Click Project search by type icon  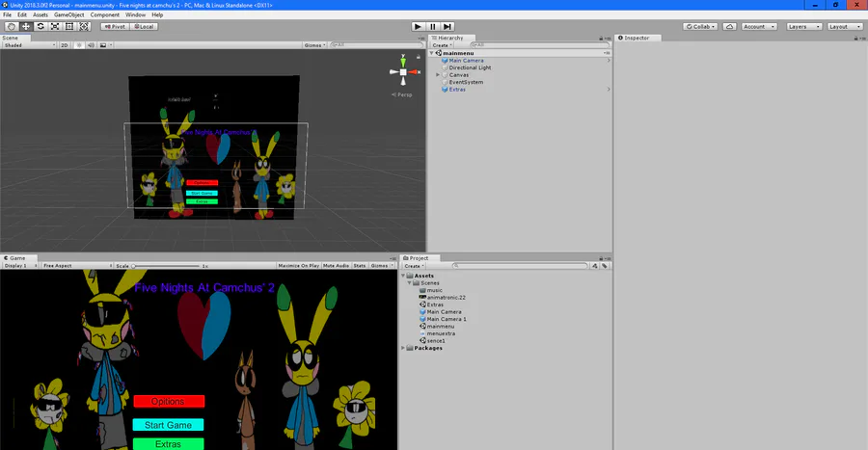(594, 266)
